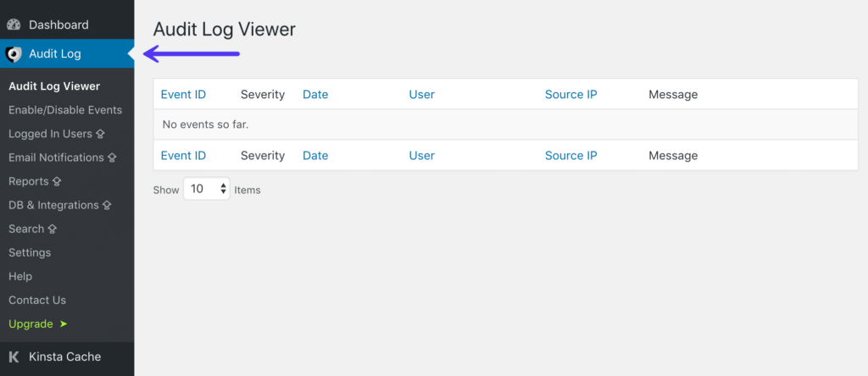Select Audit Log Viewer in sidebar

[54, 86]
